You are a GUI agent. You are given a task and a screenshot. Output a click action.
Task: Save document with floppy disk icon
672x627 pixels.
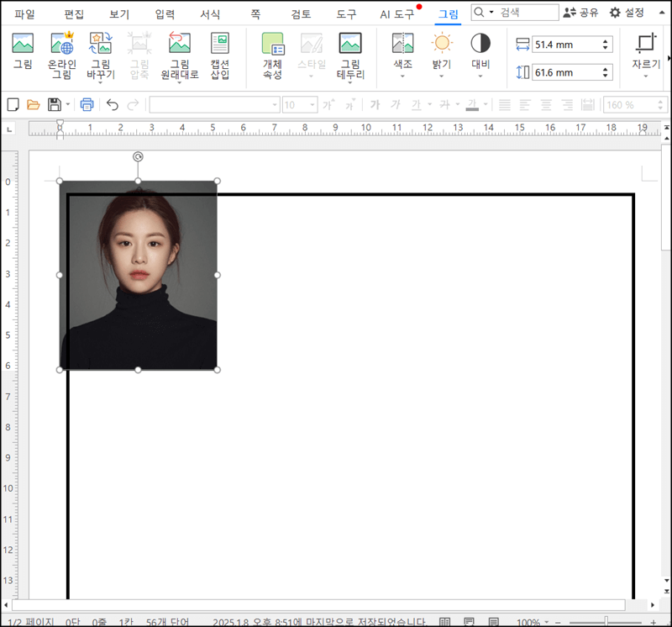[x=55, y=105]
